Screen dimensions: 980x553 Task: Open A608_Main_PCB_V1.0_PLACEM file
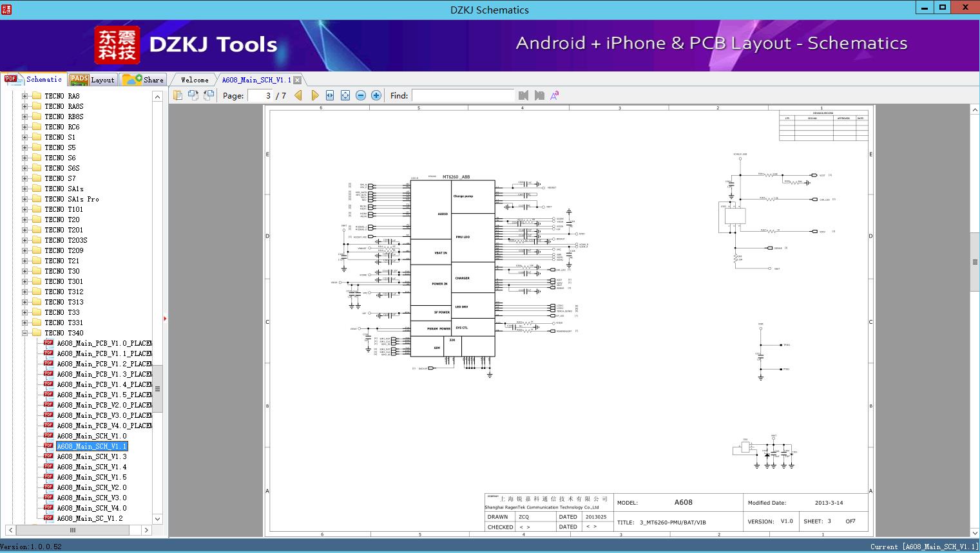[x=104, y=343]
